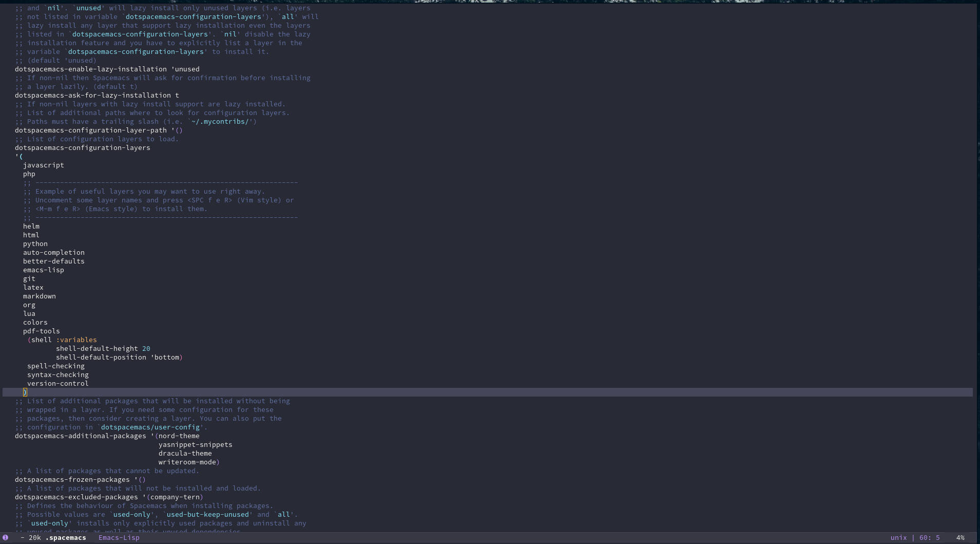Click the colors layer entry

(35, 322)
